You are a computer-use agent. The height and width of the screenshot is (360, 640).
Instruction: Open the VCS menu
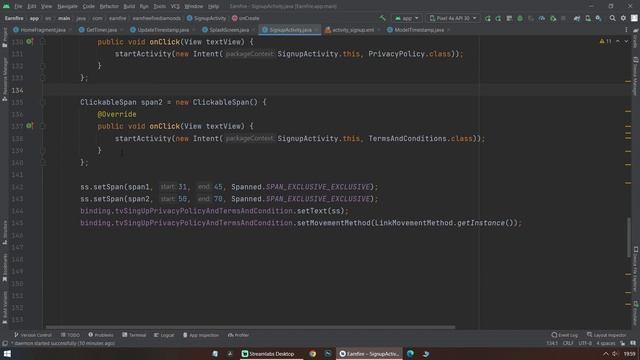175,6
